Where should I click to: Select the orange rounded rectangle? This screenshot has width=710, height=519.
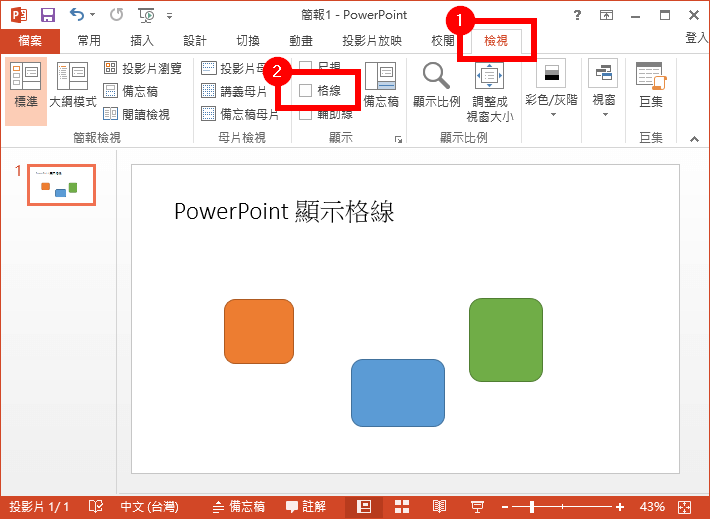259,332
